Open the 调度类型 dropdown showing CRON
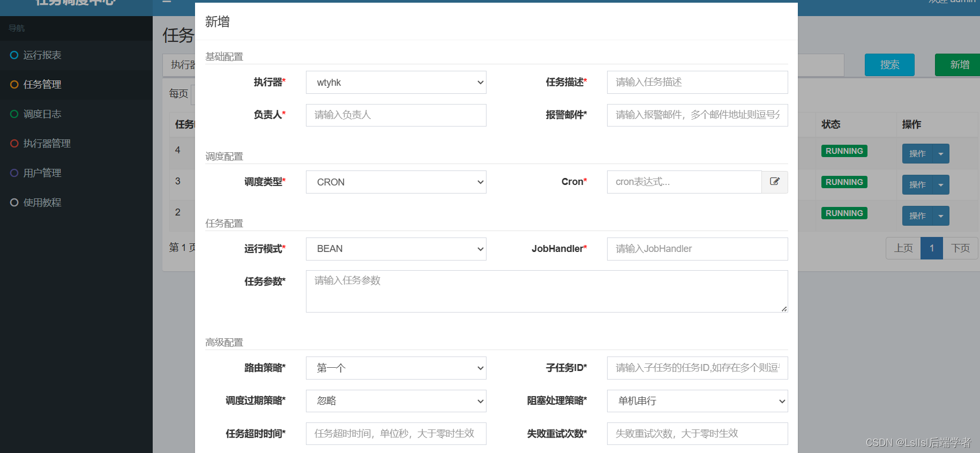Viewport: 980px width, 453px height. pos(396,182)
